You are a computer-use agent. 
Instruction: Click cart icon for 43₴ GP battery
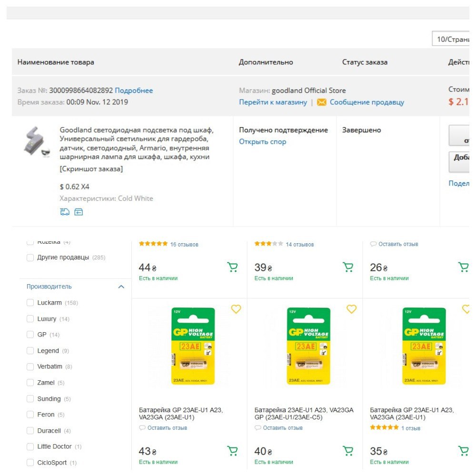click(x=232, y=451)
